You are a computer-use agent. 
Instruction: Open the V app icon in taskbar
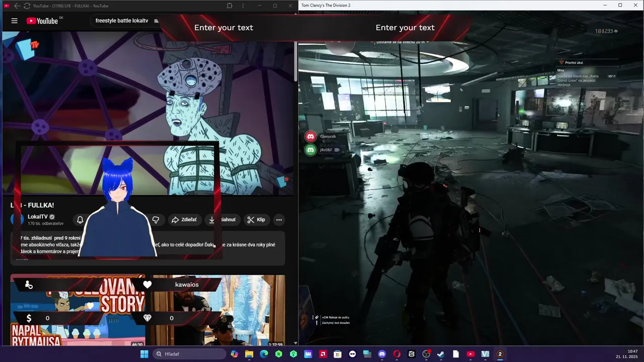click(x=485, y=354)
